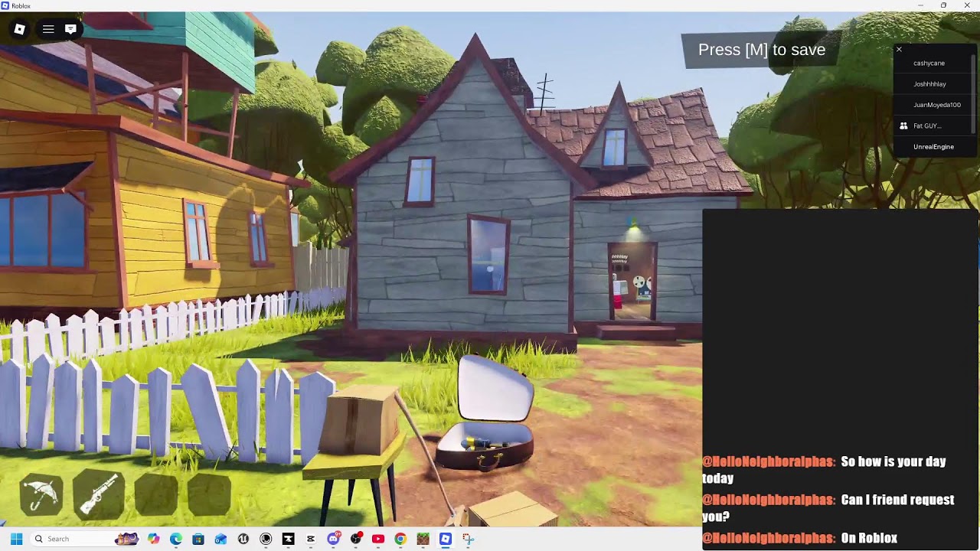Select the rifle item in hotbar
The height and width of the screenshot is (551, 980).
(x=99, y=494)
